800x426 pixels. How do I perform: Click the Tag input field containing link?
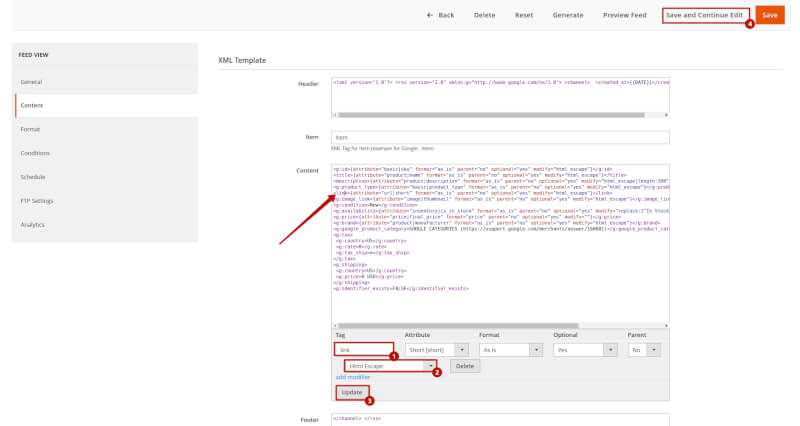point(363,350)
